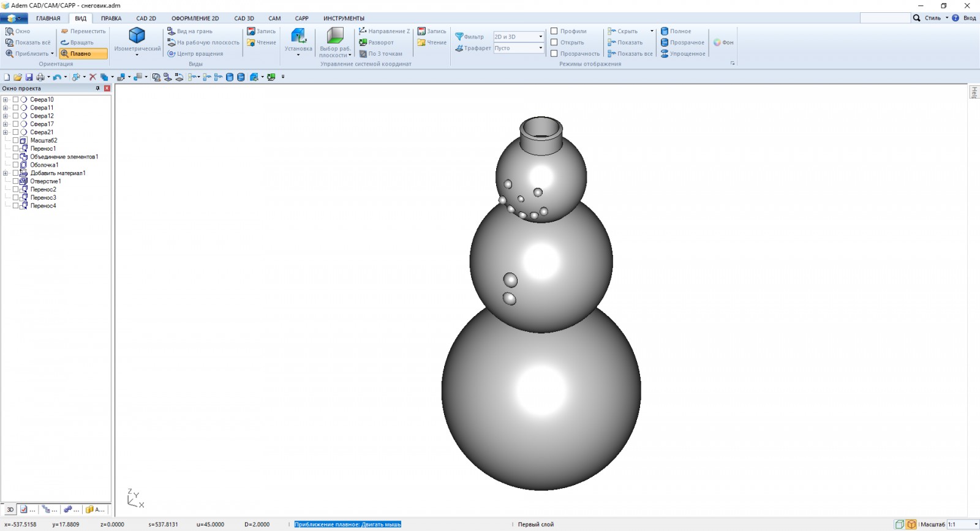Viewport: 980px width, 531px height.
Task: Open the 2D и 3D filter dropdown
Action: [540, 37]
